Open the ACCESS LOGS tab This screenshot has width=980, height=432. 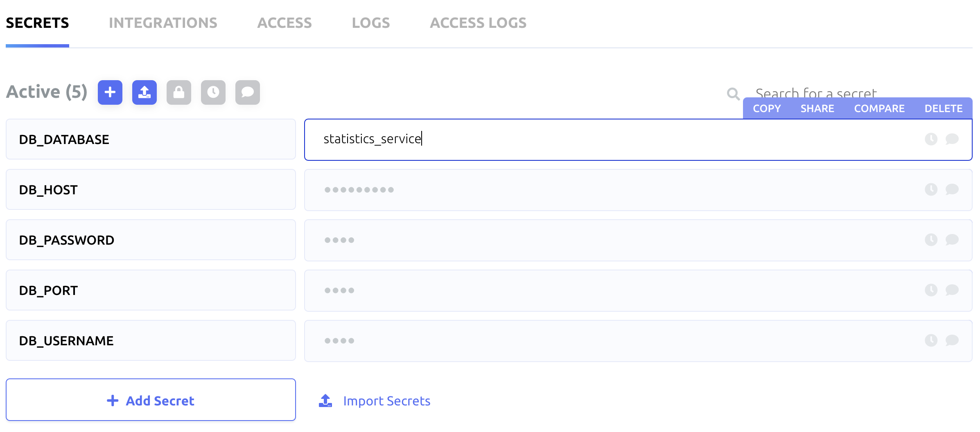coord(477,23)
